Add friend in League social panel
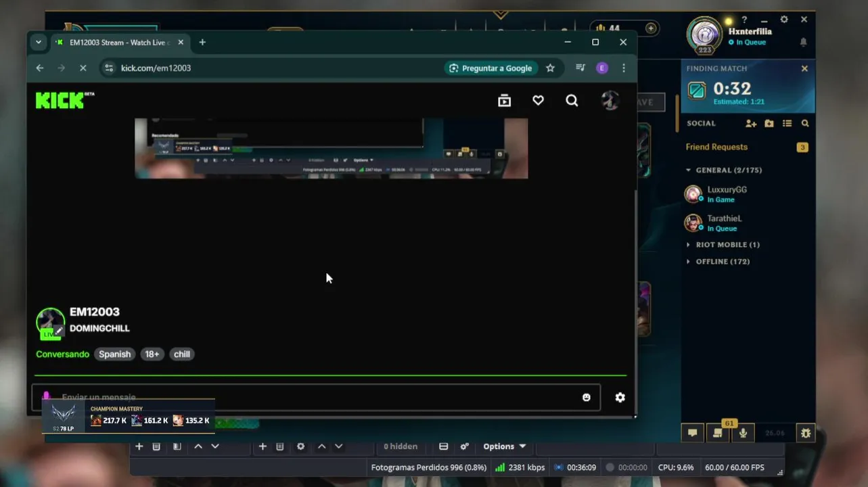This screenshot has height=487, width=868. [751, 123]
